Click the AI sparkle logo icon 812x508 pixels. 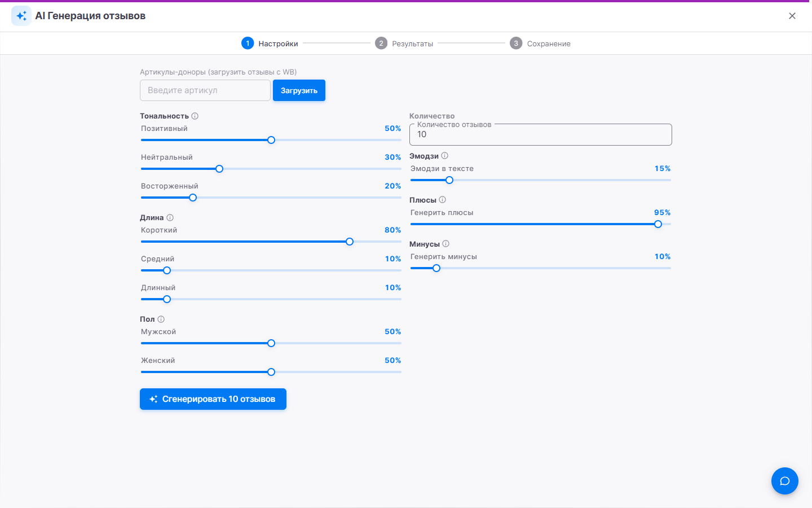(x=21, y=16)
